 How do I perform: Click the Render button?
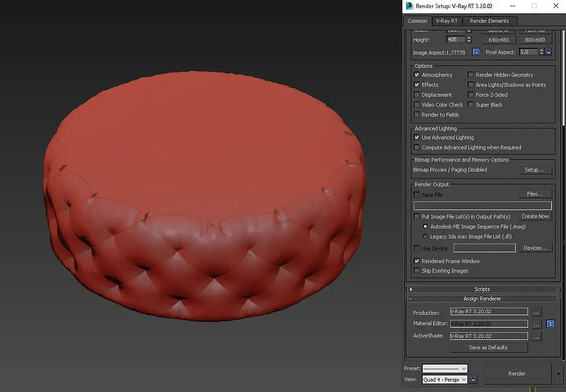point(517,374)
